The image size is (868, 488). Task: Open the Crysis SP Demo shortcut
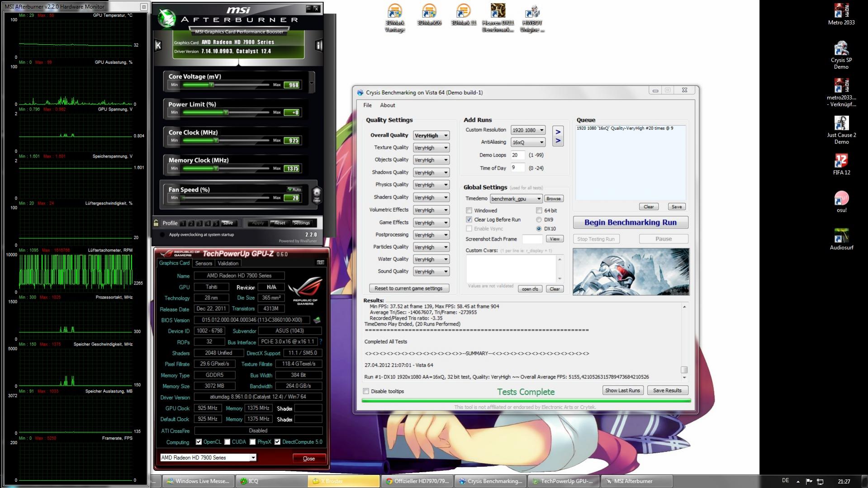[841, 55]
